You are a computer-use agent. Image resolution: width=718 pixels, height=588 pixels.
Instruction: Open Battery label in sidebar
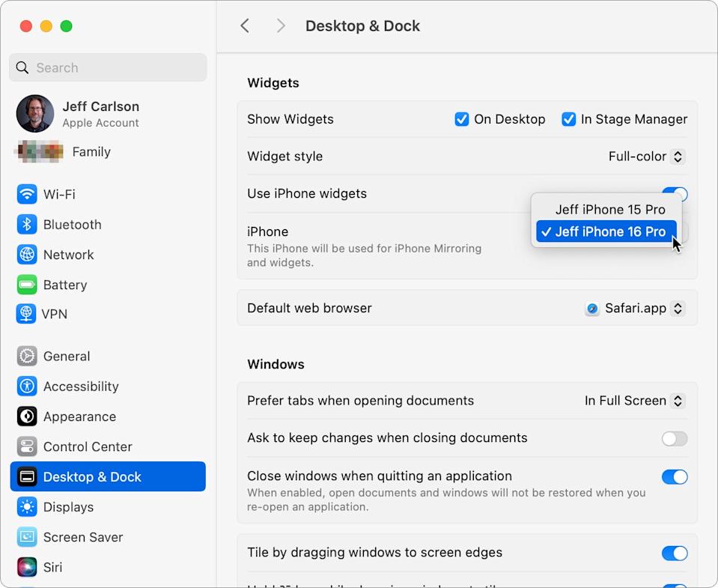pyautogui.click(x=65, y=285)
